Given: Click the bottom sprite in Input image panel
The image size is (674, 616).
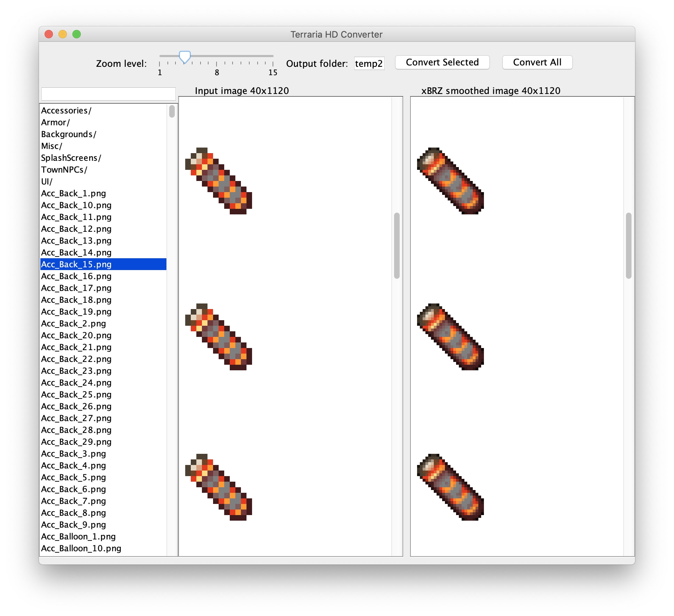Looking at the screenshot, I should (219, 487).
